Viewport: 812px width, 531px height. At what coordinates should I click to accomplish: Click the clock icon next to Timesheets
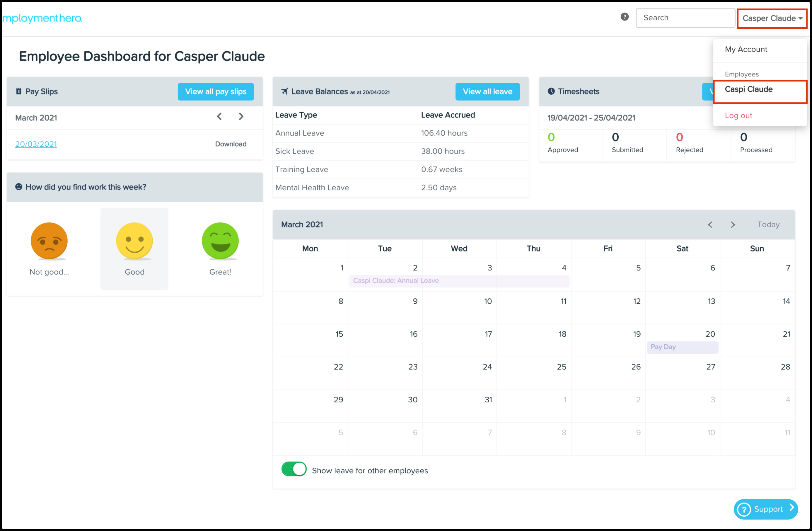click(x=552, y=91)
